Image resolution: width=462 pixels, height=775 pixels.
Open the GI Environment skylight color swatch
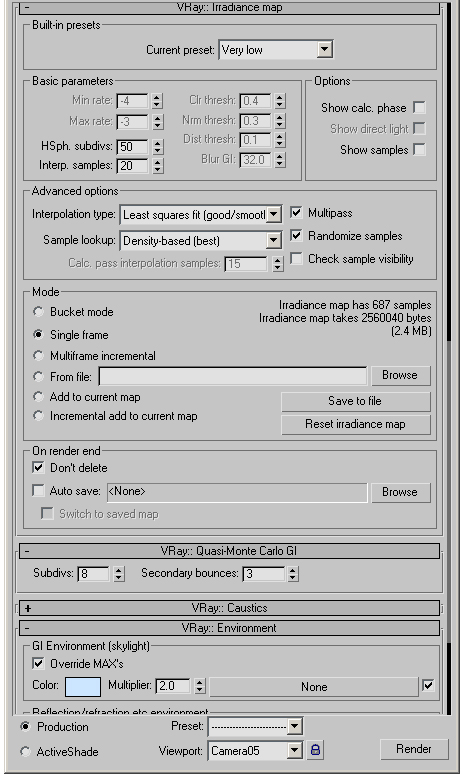click(x=83, y=686)
